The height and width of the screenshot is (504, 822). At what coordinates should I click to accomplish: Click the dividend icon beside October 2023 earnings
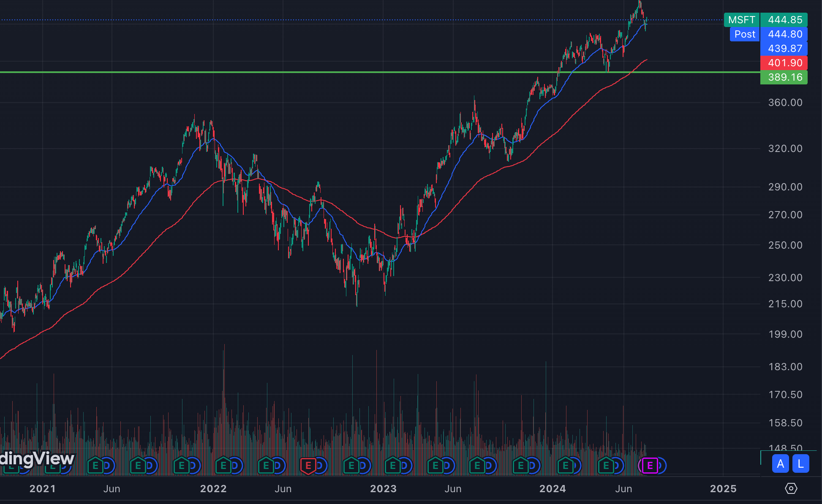click(x=533, y=466)
